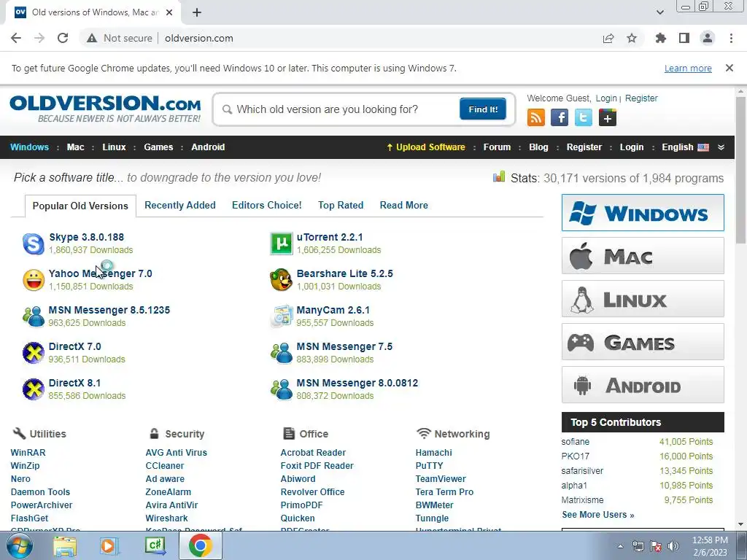The height and width of the screenshot is (560, 747).
Task: Show hidden system tray icons
Action: [620, 546]
